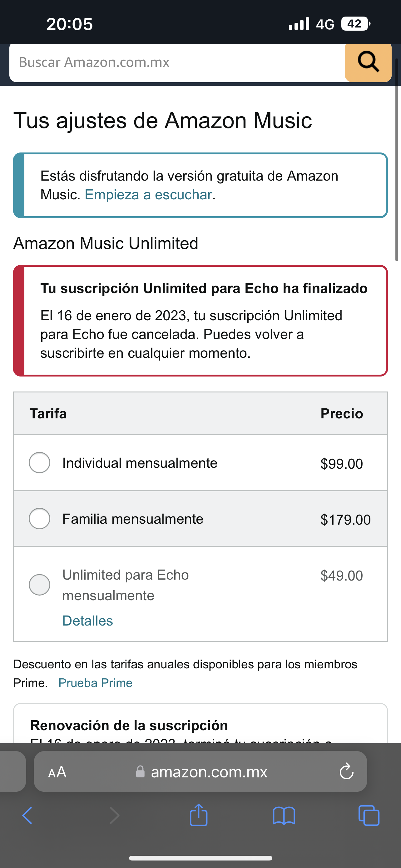Tap the amazon.com.mx address bar
This screenshot has width=401, height=868.
point(209,772)
